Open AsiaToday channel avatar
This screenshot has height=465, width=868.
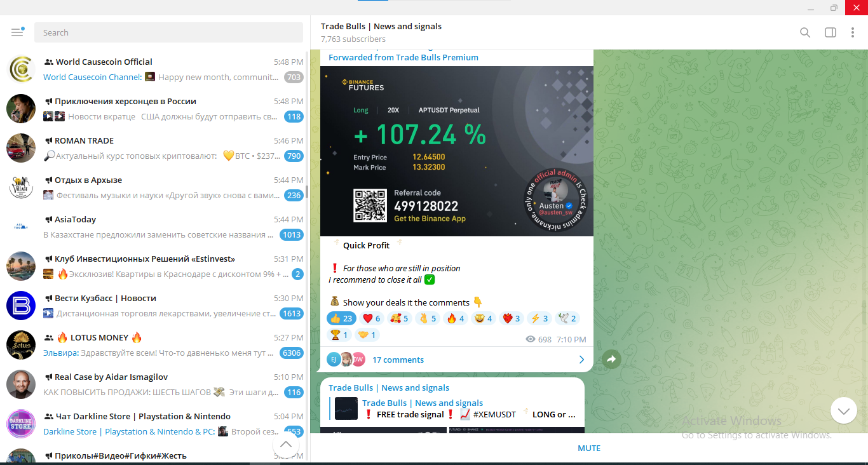pyautogui.click(x=21, y=227)
